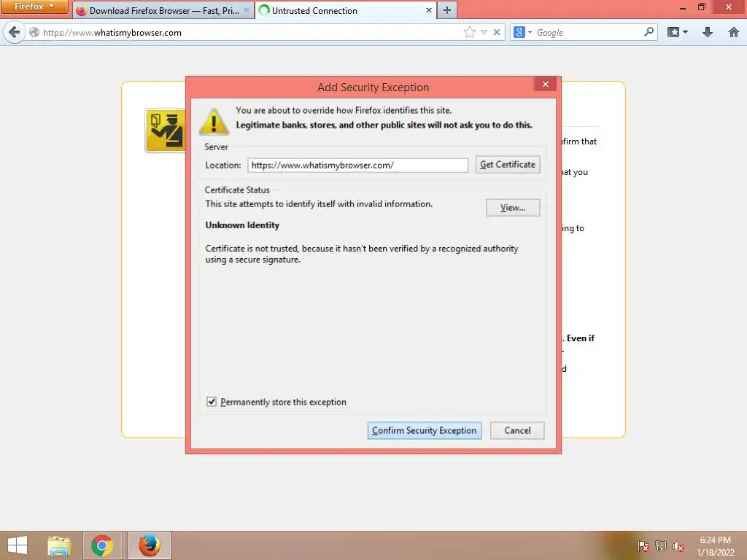The image size is (747, 560).
Task: Open the orange Firefox application menu
Action: tap(34, 7)
